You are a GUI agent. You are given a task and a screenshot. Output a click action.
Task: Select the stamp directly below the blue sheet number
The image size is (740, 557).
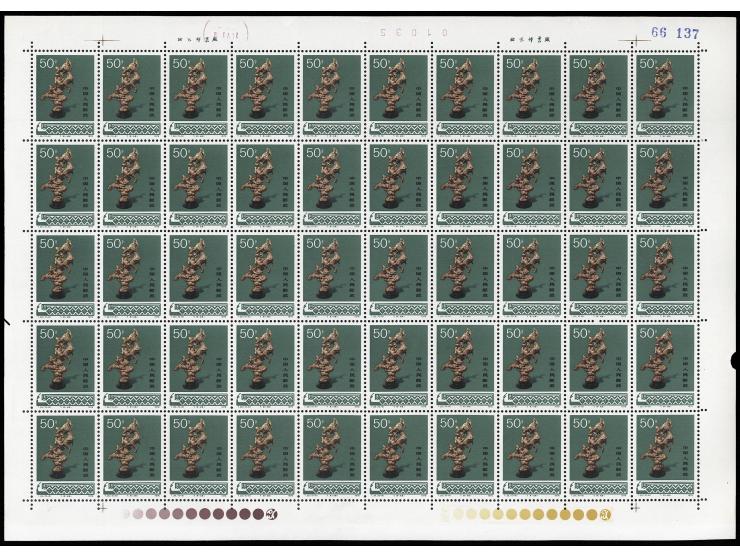665,95
